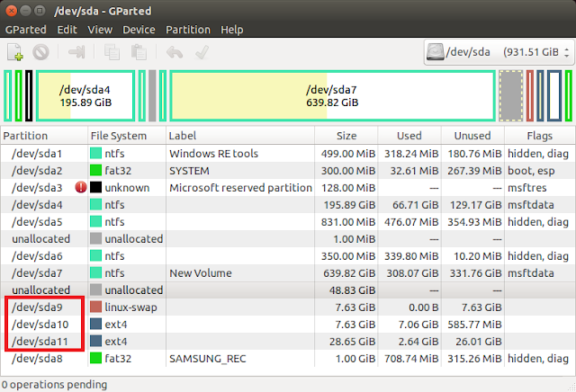Screen dimensions: 576x392
Task: Click the Apply all operations checkmark
Action: [x=202, y=52]
